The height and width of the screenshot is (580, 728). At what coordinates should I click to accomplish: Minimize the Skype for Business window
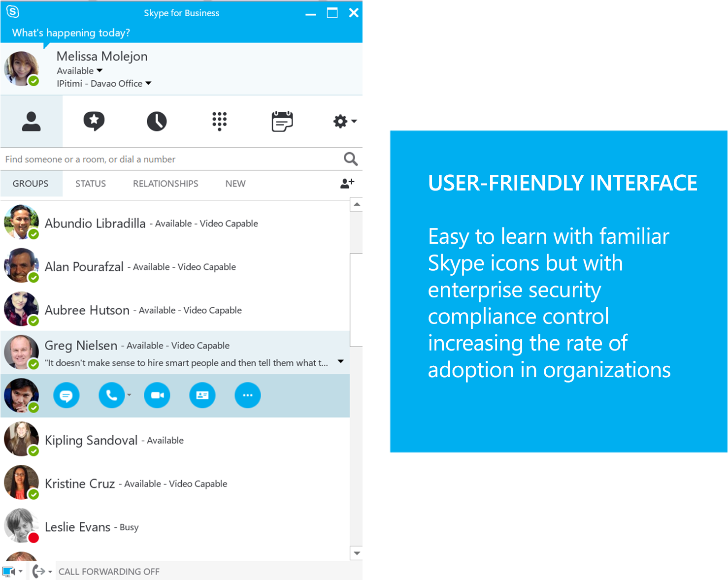(x=310, y=15)
